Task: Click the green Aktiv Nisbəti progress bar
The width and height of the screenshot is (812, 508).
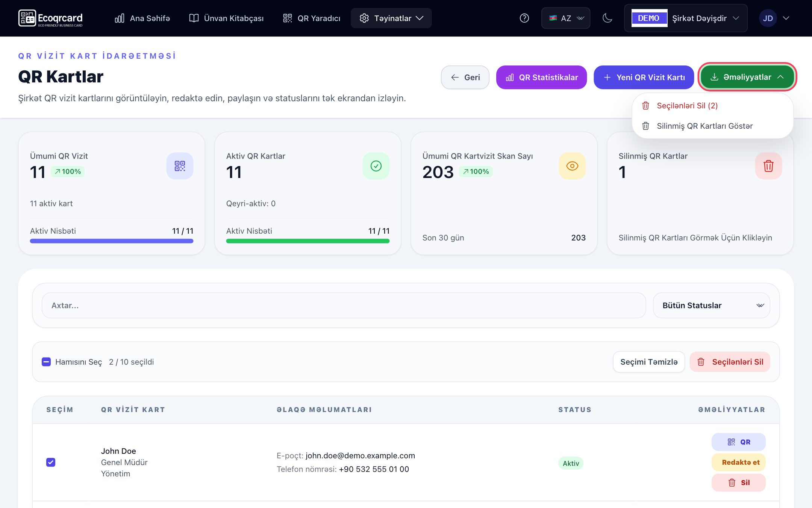Action: (x=308, y=241)
